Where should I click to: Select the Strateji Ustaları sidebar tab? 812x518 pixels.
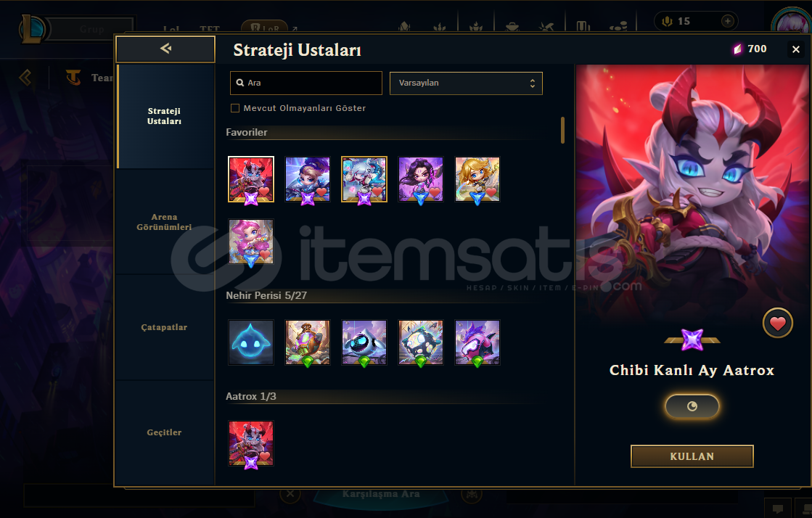(164, 116)
